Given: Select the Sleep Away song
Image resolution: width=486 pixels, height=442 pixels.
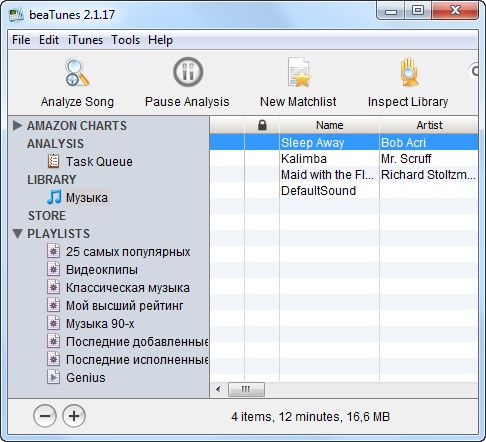Looking at the screenshot, I should [313, 142].
